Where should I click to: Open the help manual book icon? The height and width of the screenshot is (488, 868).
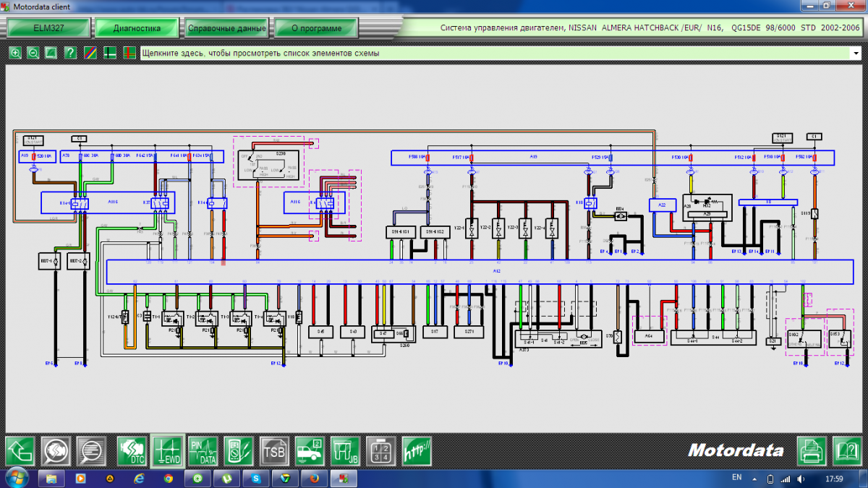point(847,451)
